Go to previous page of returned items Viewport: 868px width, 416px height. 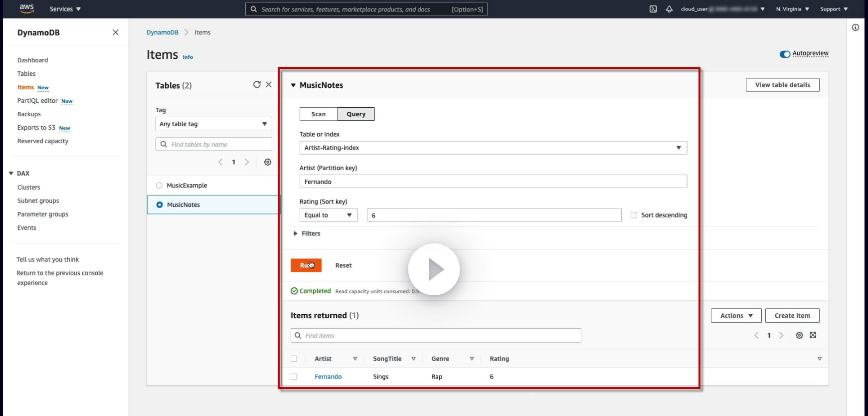coord(756,335)
